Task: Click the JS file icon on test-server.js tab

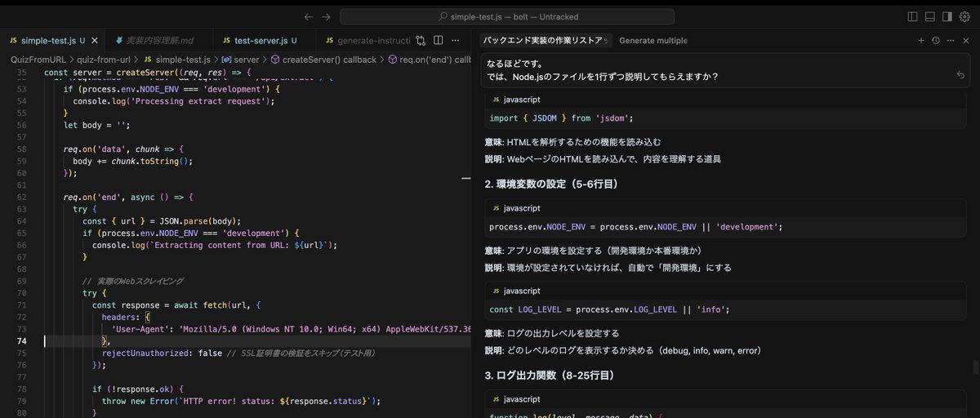Action: (x=225, y=40)
